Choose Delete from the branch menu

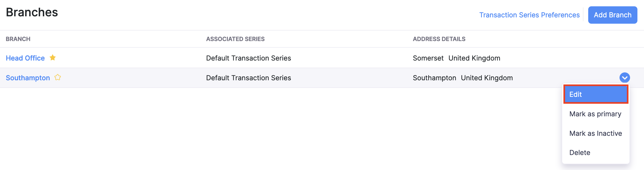click(x=580, y=153)
